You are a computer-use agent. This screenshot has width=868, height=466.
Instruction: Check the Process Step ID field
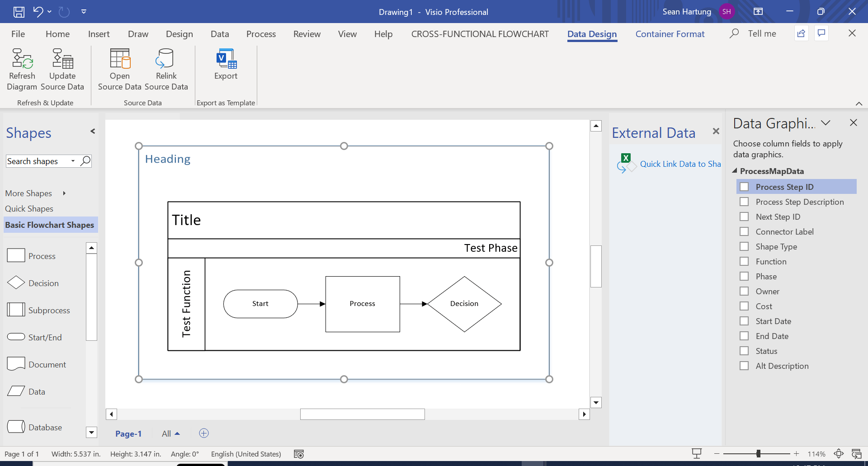click(x=744, y=187)
